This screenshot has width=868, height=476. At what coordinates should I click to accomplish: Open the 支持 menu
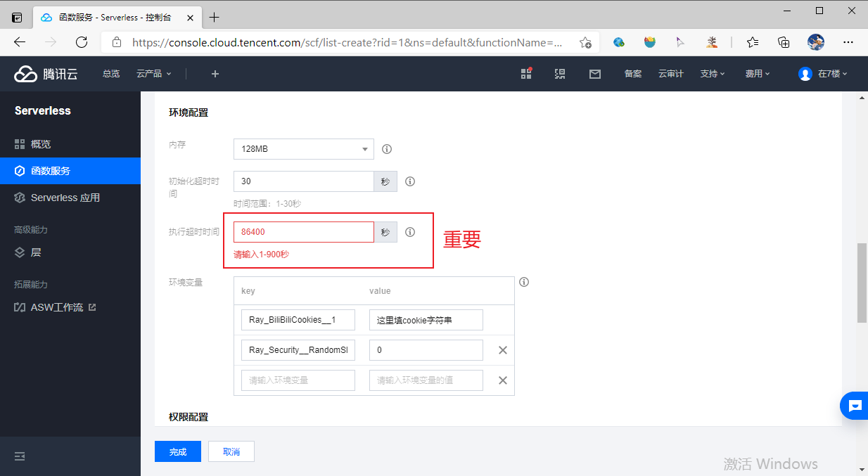point(713,73)
